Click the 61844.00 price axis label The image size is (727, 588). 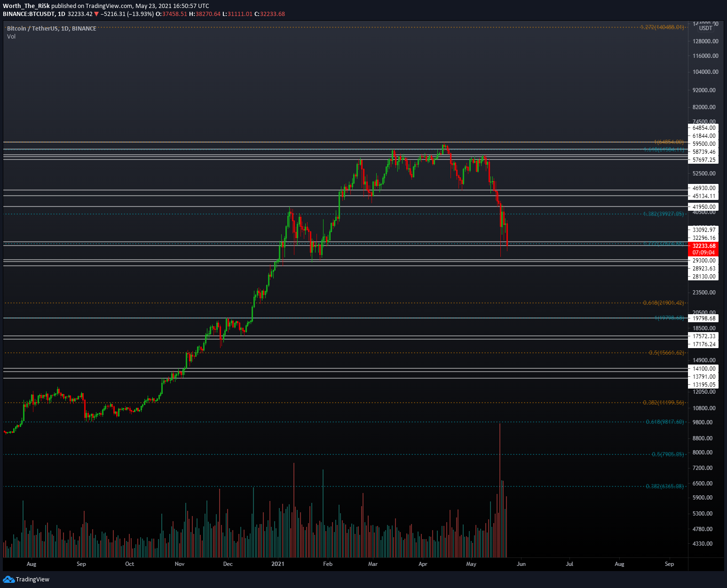click(x=704, y=136)
